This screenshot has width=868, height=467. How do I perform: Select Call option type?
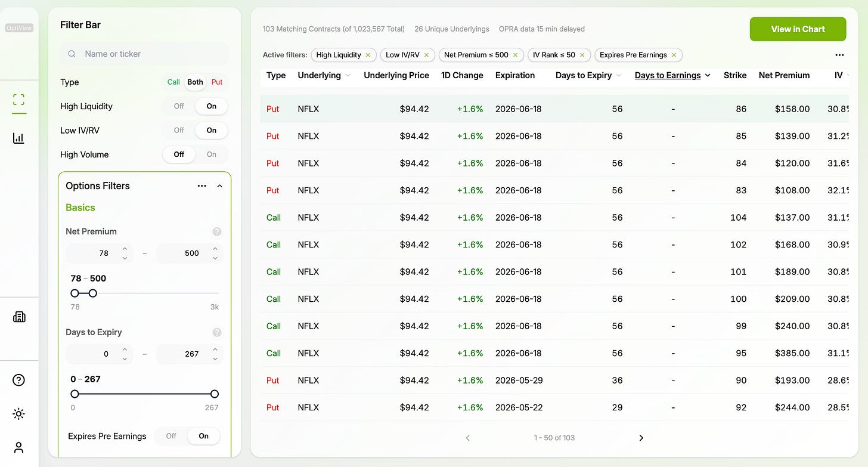click(x=173, y=82)
